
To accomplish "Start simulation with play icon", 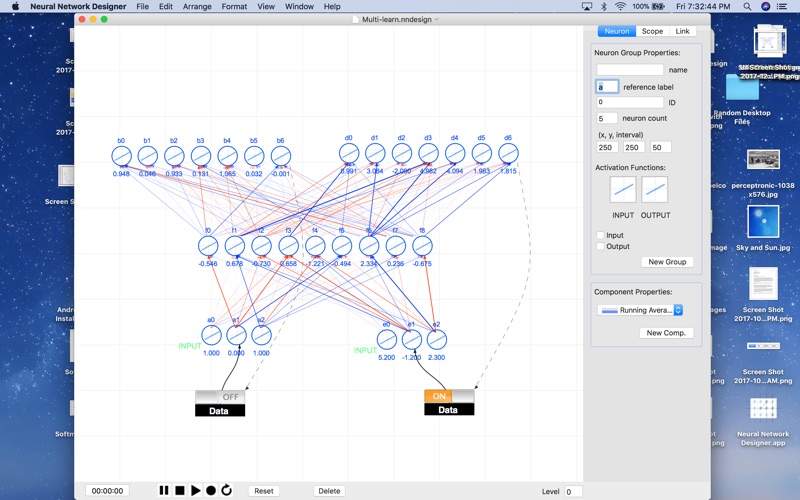I will coord(195,490).
